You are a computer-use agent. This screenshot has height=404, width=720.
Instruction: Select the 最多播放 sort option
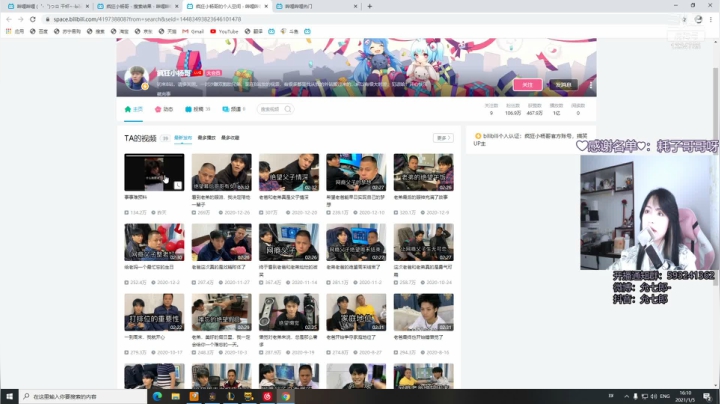[207, 138]
